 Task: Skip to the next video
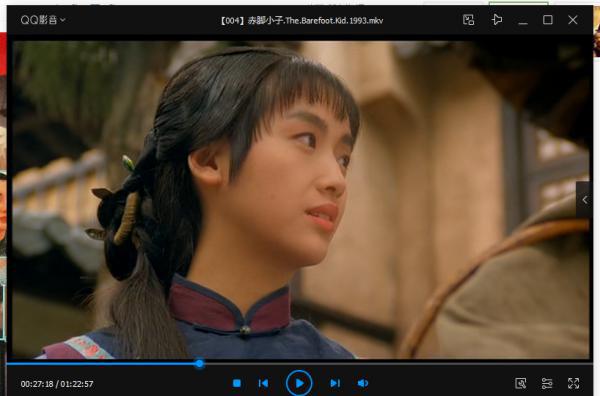[x=335, y=383]
